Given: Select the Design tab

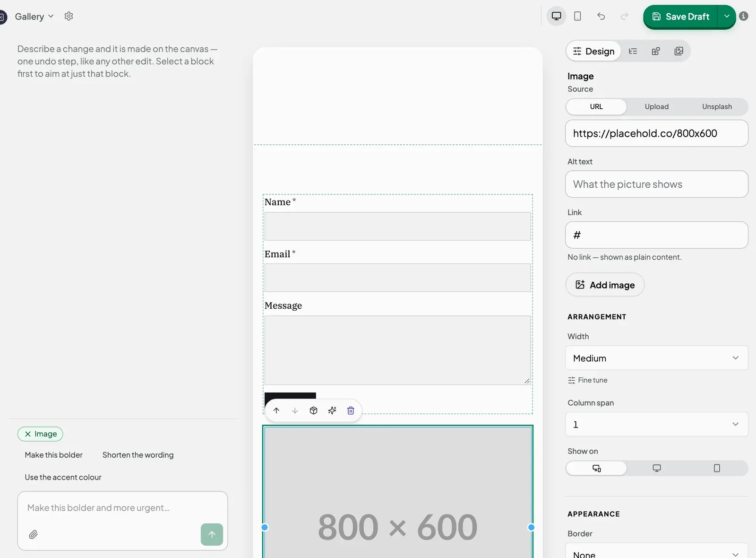Looking at the screenshot, I should (593, 51).
